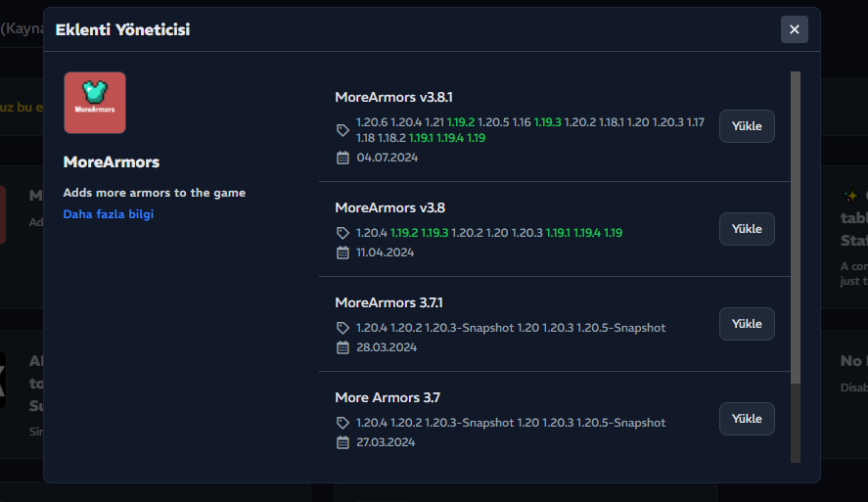Select the More Armors 3.7 version title
The image size is (868, 502).
tap(388, 397)
